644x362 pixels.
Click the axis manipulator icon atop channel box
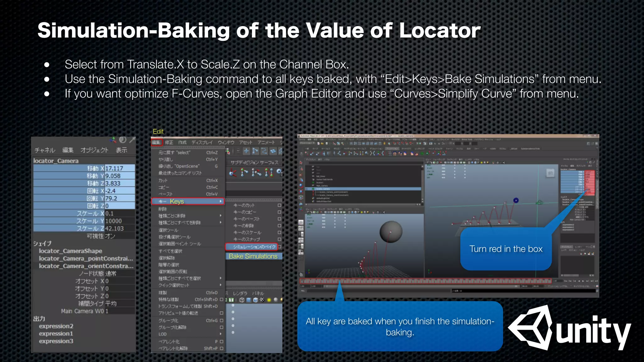click(113, 140)
